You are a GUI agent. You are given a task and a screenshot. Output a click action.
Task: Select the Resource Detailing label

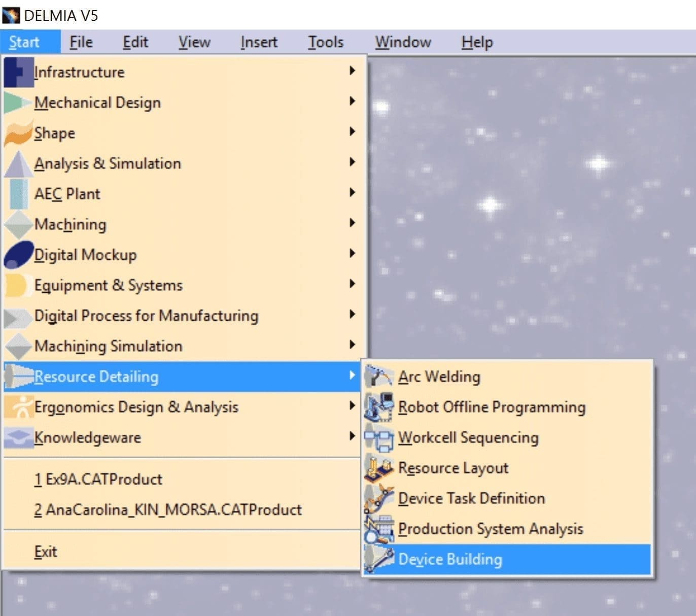[x=96, y=377]
